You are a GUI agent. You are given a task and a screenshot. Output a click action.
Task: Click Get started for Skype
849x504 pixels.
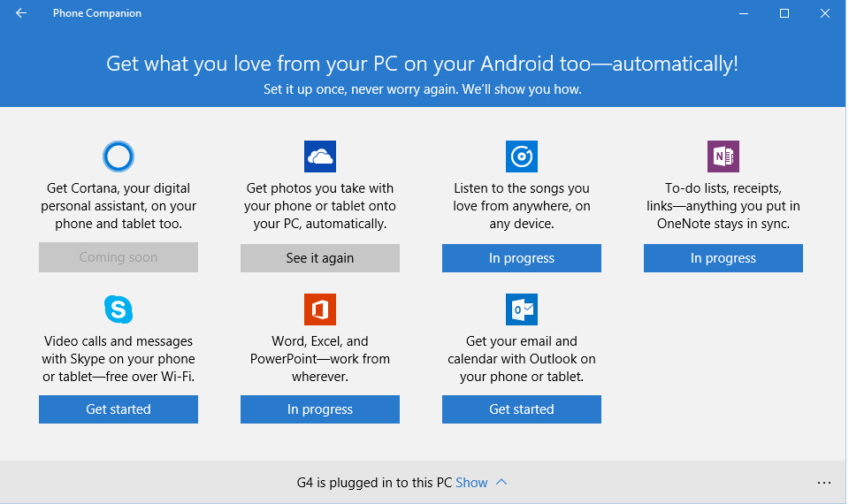tap(119, 409)
